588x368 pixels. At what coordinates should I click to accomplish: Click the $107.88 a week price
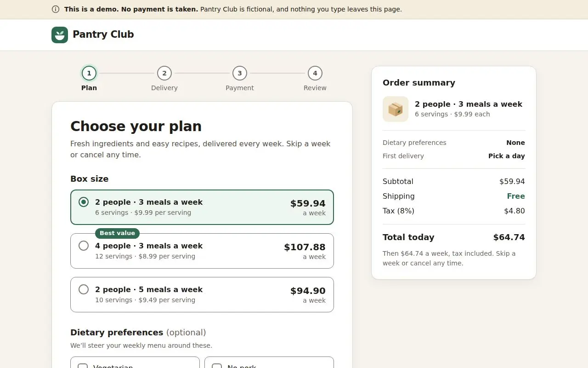point(305,251)
